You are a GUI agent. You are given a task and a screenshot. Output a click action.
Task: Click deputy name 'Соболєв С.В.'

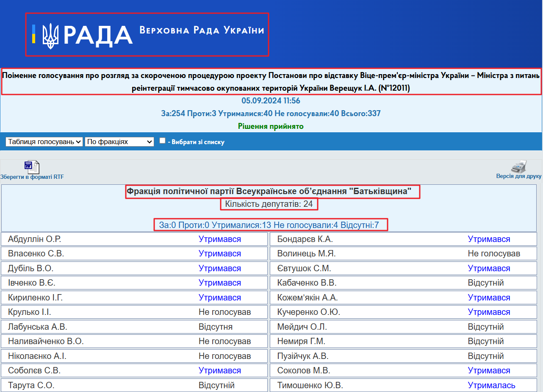34,371
